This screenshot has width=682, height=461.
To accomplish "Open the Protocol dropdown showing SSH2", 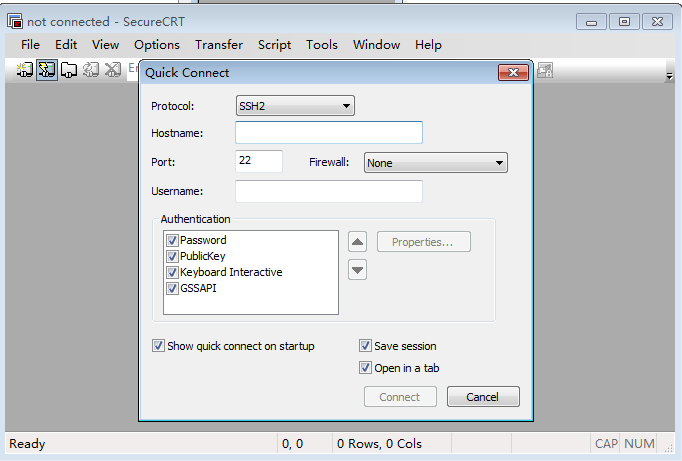I will 295,106.
